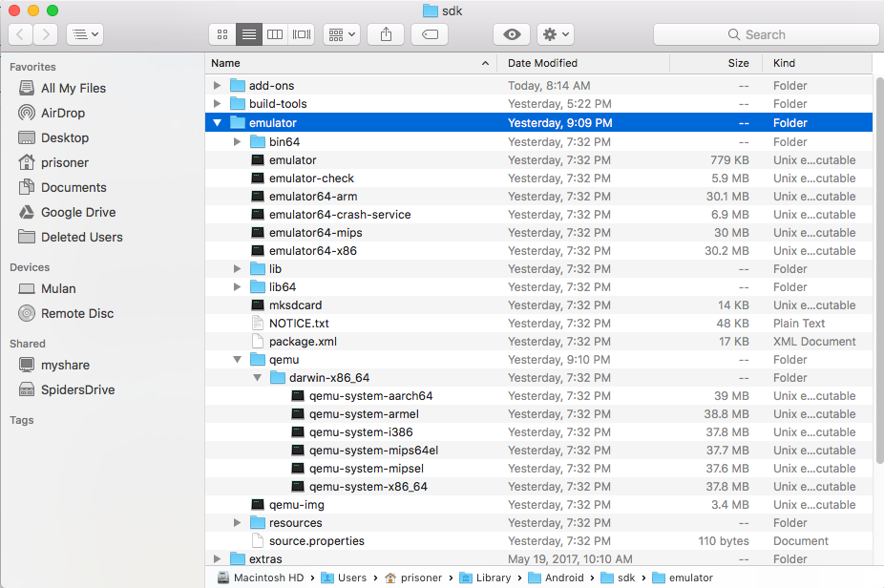Click Users in the path bar
The height and width of the screenshot is (588, 884).
(344, 577)
